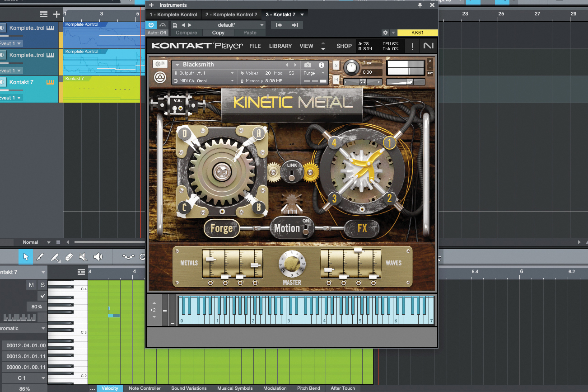Open the plugin gear settings icon

pyautogui.click(x=385, y=33)
